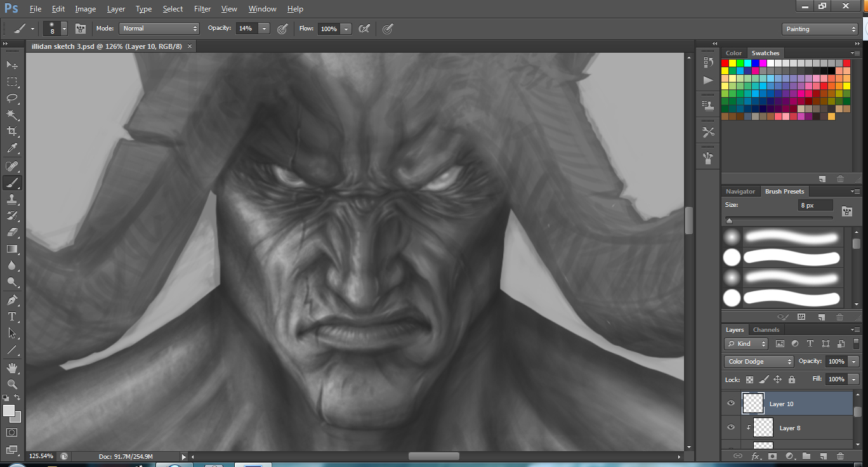This screenshot has width=868, height=467.
Task: Open the Clone Source panel icon
Action: (x=709, y=106)
